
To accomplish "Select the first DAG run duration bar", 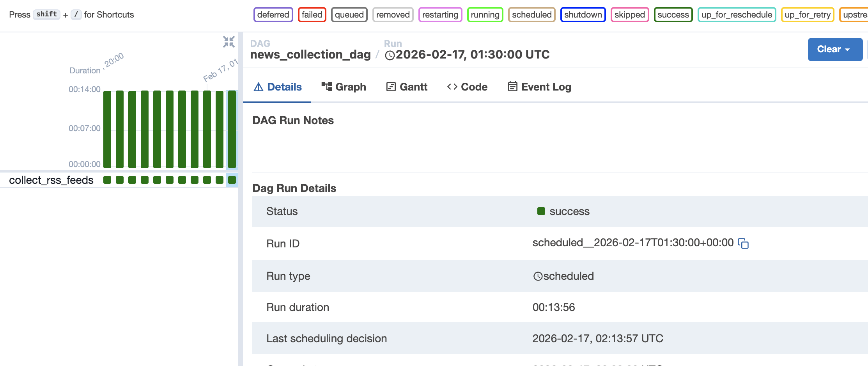I will click(x=107, y=129).
